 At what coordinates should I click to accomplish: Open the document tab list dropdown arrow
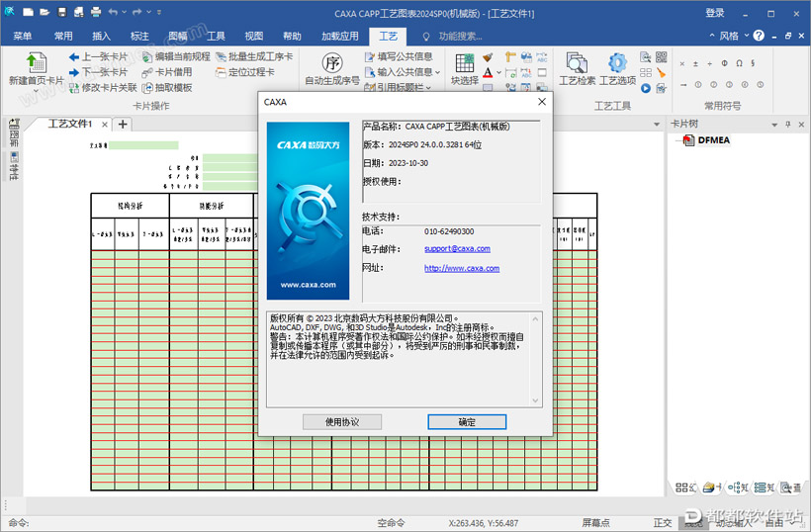click(657, 125)
